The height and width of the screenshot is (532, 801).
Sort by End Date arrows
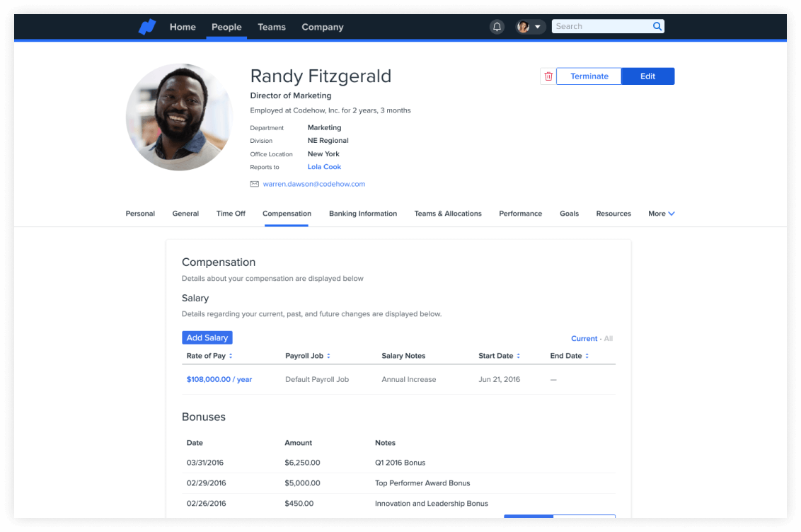[x=587, y=356]
